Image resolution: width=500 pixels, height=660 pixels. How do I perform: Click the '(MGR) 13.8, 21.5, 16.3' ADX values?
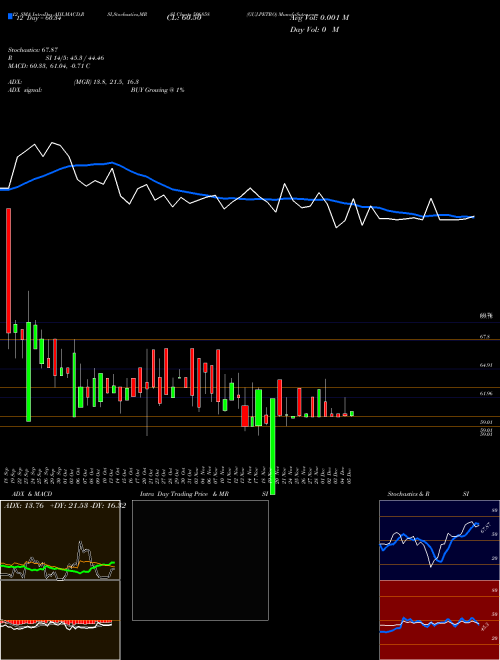tap(106, 82)
